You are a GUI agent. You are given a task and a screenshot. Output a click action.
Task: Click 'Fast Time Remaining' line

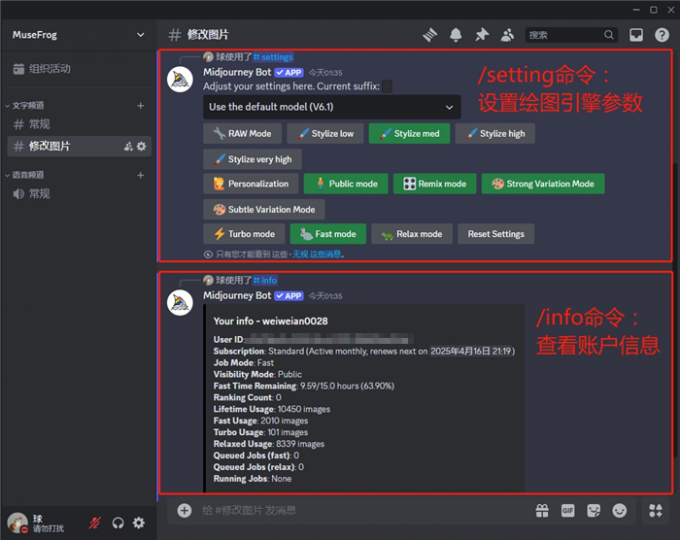click(304, 386)
